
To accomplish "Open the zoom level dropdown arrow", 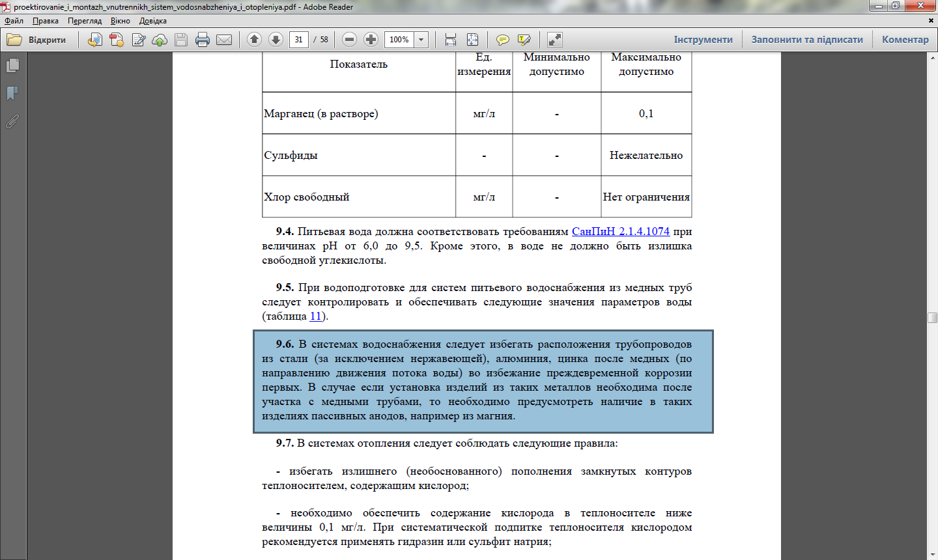I will coord(421,40).
